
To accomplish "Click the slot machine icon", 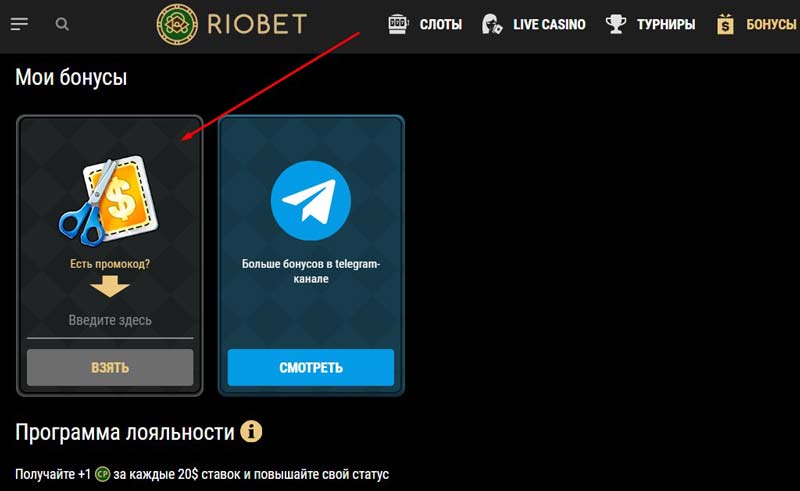I will (398, 24).
